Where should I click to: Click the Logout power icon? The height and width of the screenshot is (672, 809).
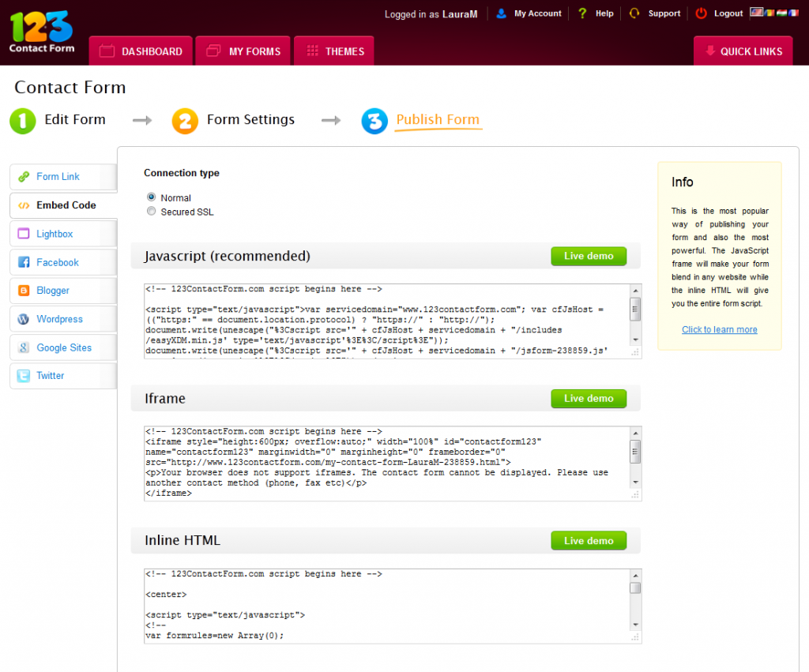tap(701, 13)
